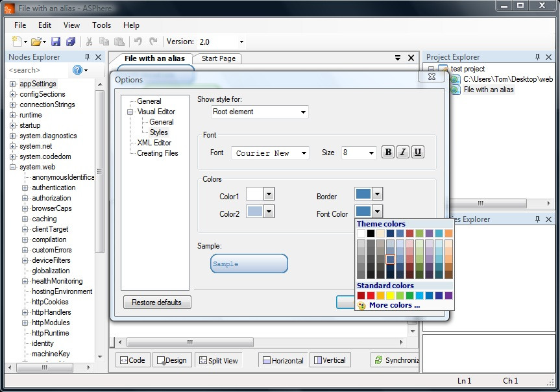560x392 pixels.
Task: Open the Color2 picker dropdown
Action: point(269,212)
